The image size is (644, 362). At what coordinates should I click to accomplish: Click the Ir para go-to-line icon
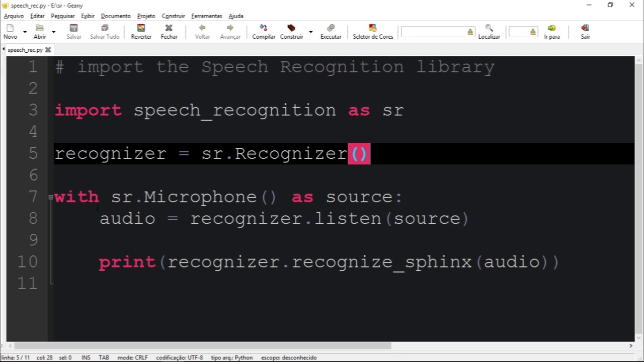pos(552,28)
